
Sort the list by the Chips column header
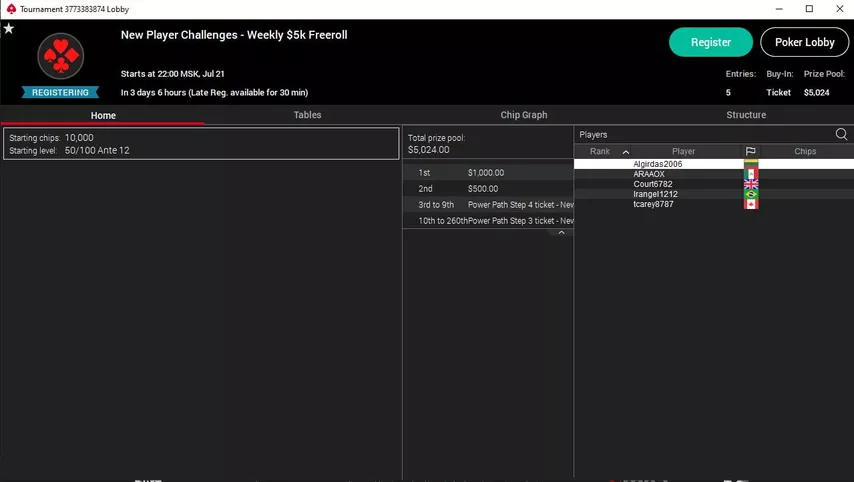[805, 152]
